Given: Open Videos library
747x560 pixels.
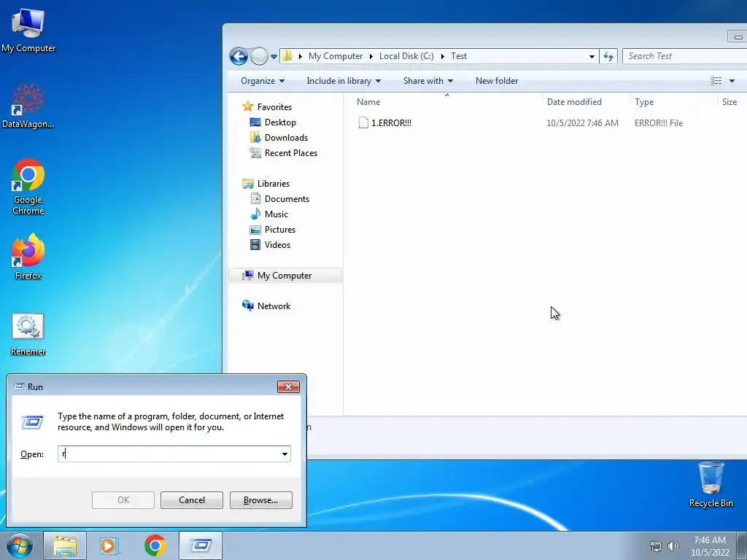Looking at the screenshot, I should [277, 245].
